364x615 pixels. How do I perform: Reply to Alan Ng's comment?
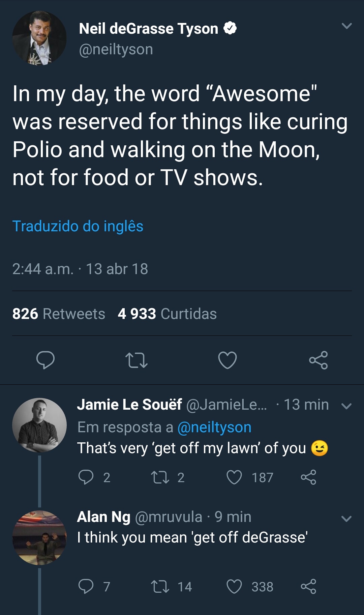(86, 586)
